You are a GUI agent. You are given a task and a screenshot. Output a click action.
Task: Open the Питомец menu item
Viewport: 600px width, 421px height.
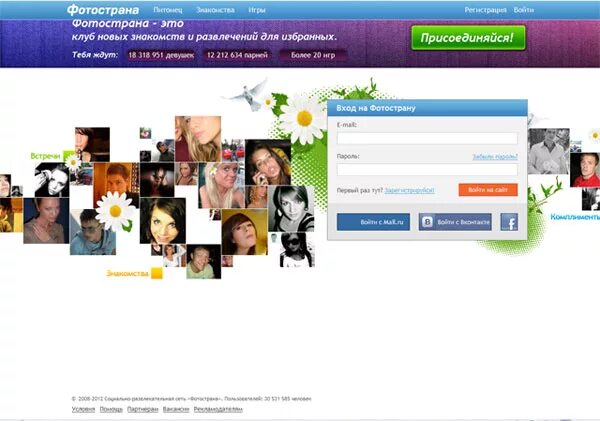[168, 10]
